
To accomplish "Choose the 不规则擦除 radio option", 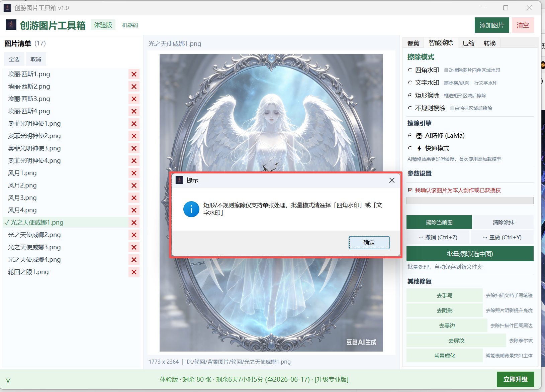I will [410, 108].
